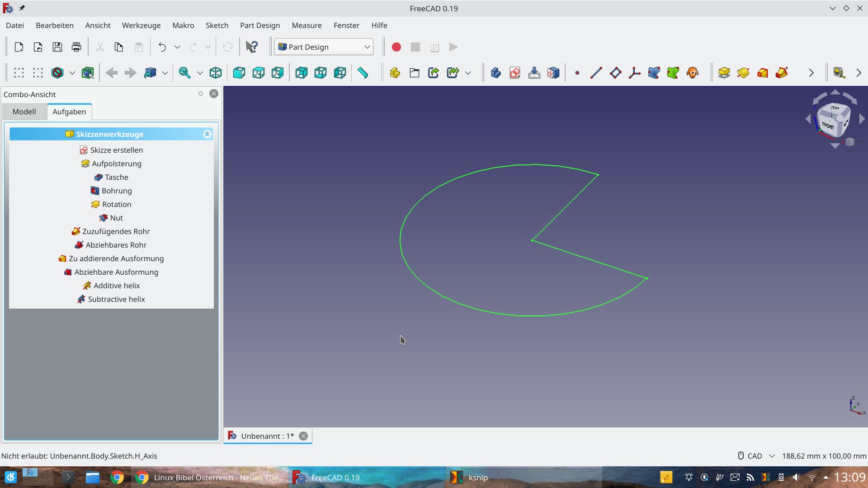This screenshot has width=868, height=488.
Task: Select the Create Sketch tool
Action: pos(515,73)
